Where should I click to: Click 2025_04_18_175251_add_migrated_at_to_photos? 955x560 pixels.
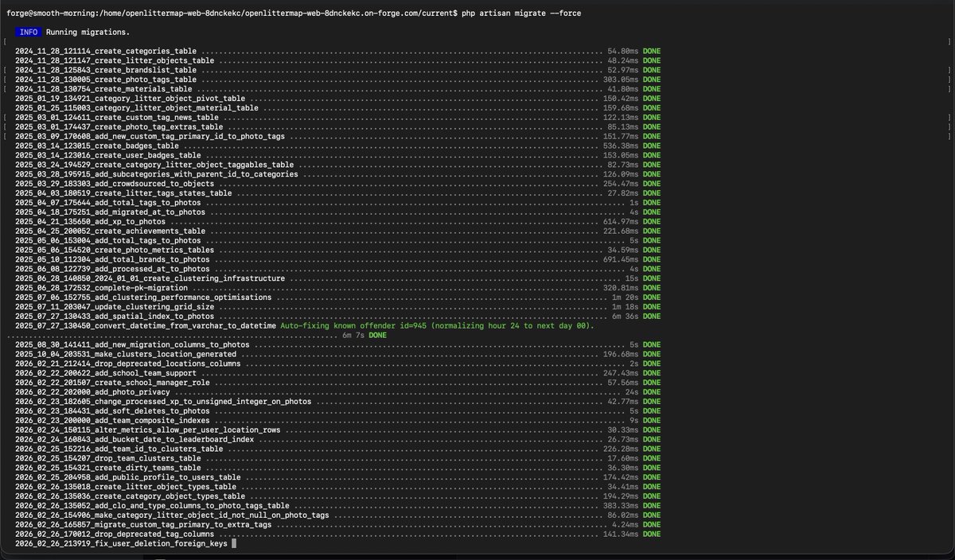click(110, 212)
